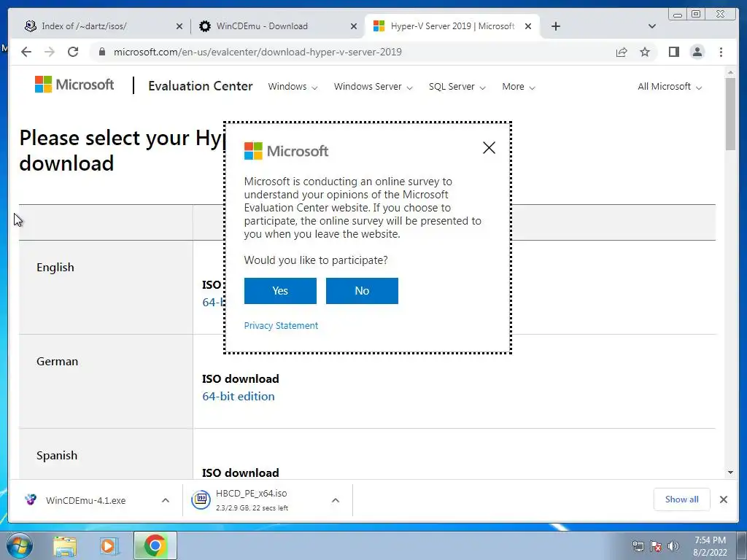Click the Chrome taskbar icon
Image resolution: width=747 pixels, height=560 pixels.
(x=155, y=545)
